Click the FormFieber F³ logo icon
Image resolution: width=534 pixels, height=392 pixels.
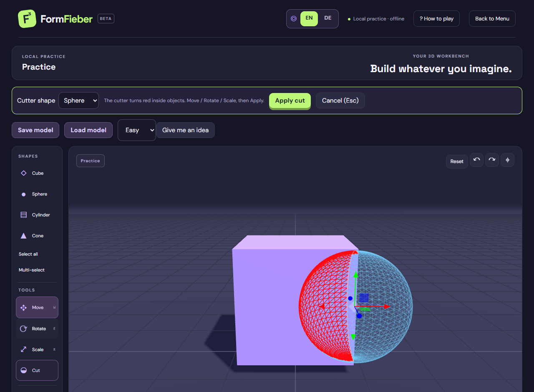[27, 19]
